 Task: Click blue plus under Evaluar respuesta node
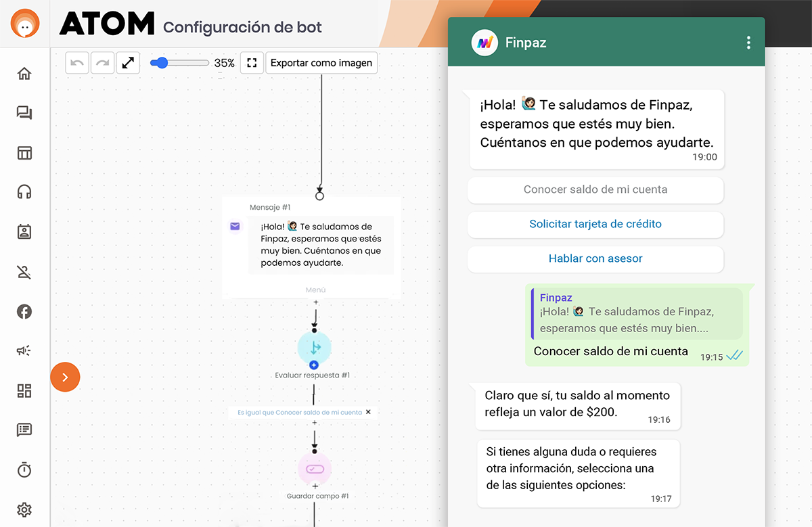click(x=314, y=365)
